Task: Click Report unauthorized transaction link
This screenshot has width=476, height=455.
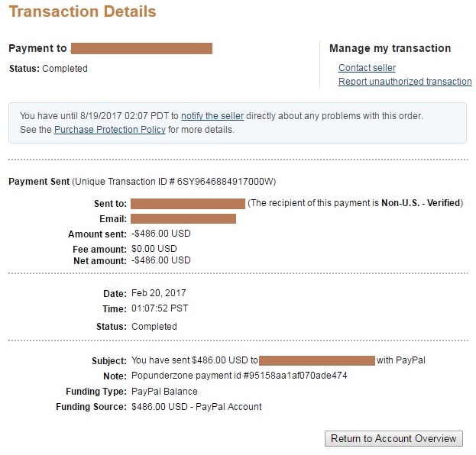Action: pos(405,81)
